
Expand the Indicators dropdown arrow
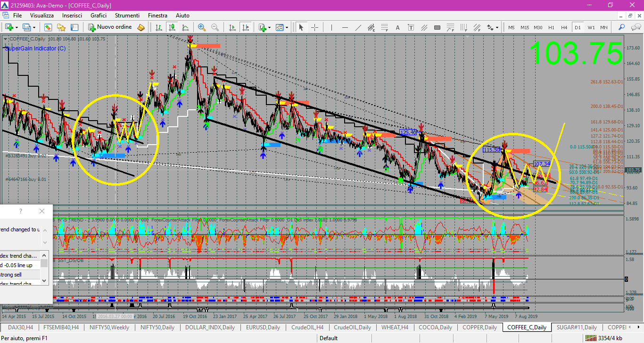[270, 27]
